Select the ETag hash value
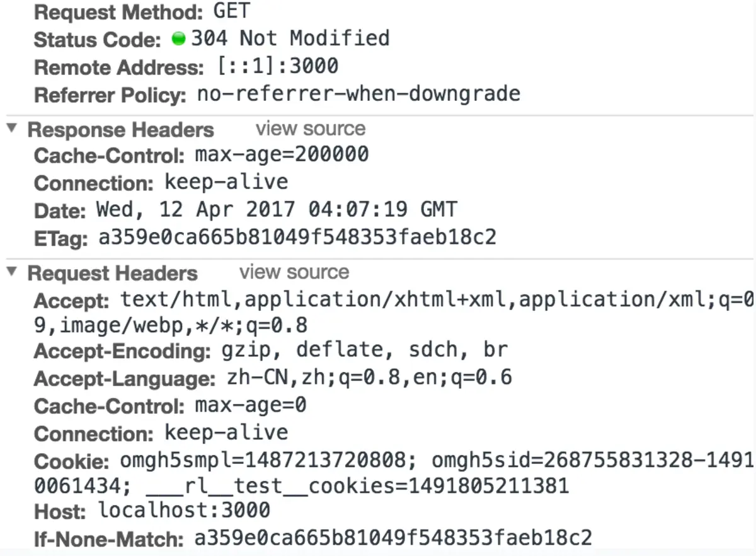The image size is (756, 556). pyautogui.click(x=297, y=237)
